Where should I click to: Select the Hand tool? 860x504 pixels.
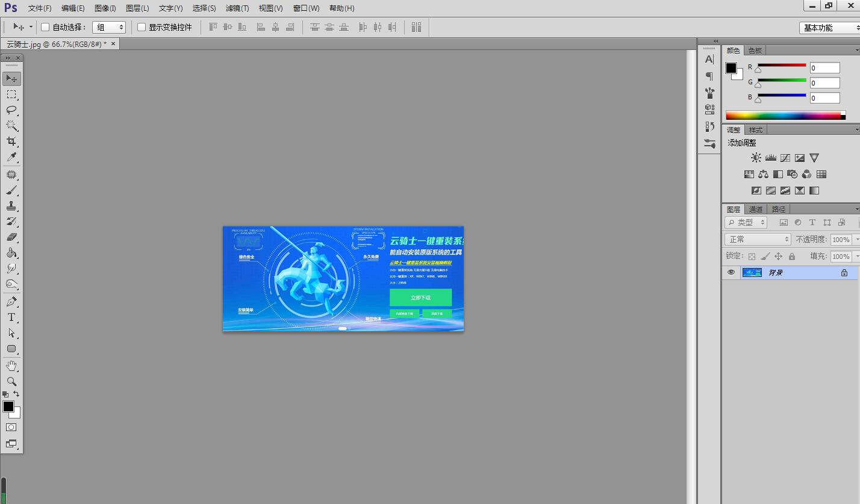coord(11,366)
